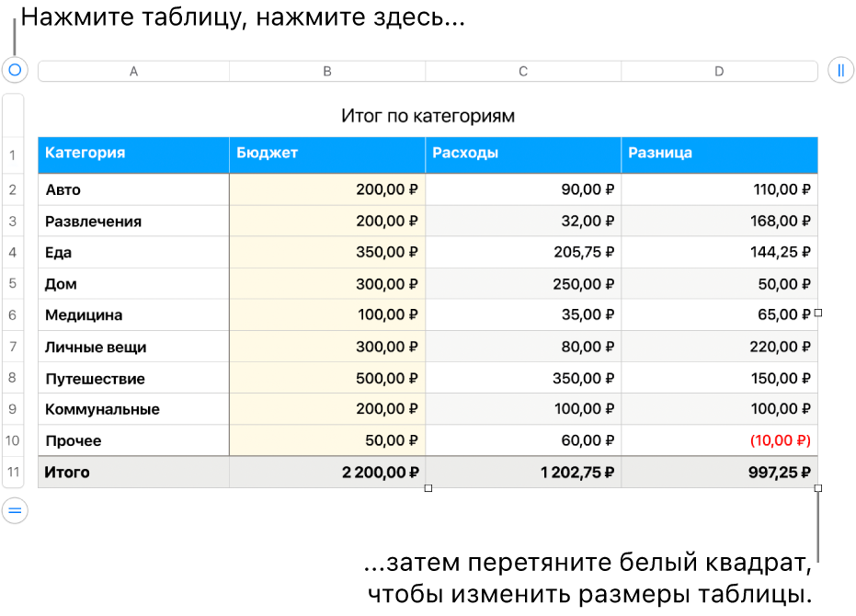Click the Разница header cell
Viewport: 856px width, 616px height.
(x=720, y=155)
